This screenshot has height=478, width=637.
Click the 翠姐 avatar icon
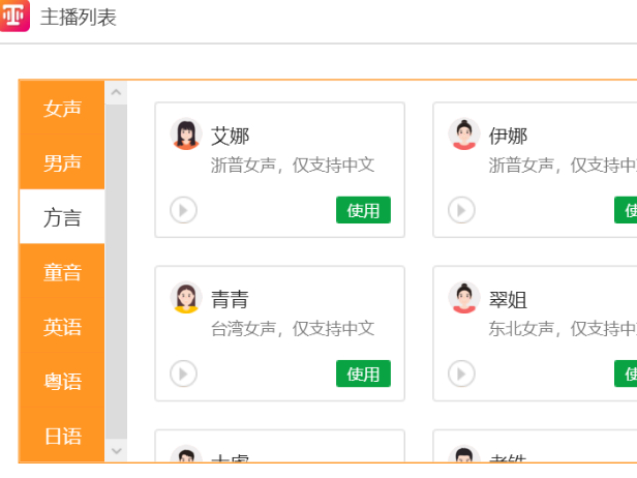click(x=464, y=298)
